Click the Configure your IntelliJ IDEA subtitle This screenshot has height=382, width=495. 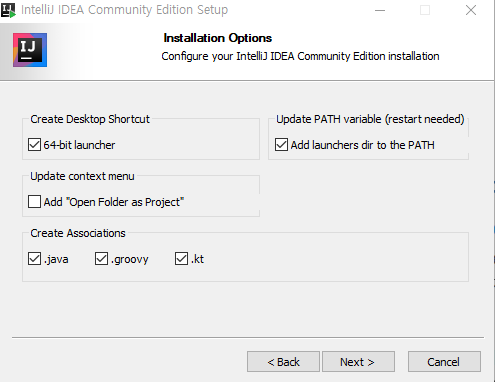(300, 56)
